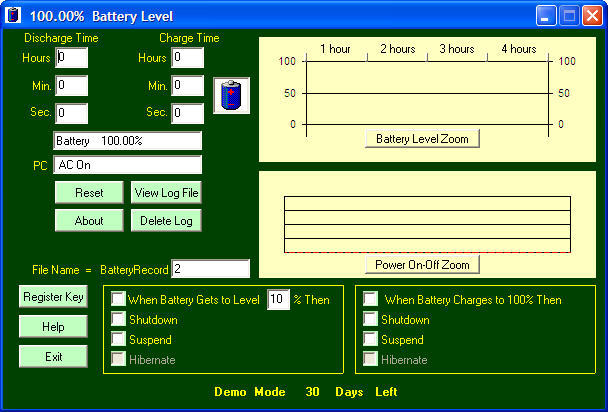Click the battery level percent input field
Image resolution: width=608 pixels, height=412 pixels.
tap(278, 300)
